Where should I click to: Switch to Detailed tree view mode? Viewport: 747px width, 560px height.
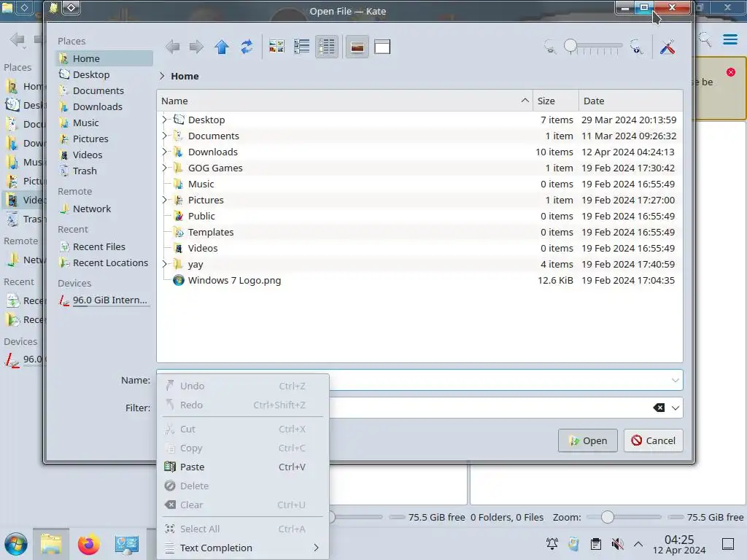[x=326, y=47]
